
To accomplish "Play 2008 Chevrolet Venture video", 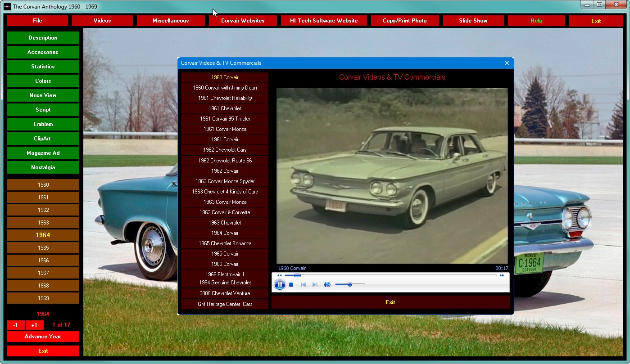I will coord(225,293).
